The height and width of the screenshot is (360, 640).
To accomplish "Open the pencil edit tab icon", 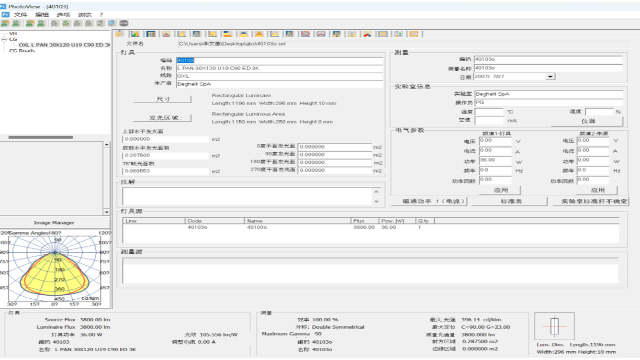I will click(x=120, y=34).
